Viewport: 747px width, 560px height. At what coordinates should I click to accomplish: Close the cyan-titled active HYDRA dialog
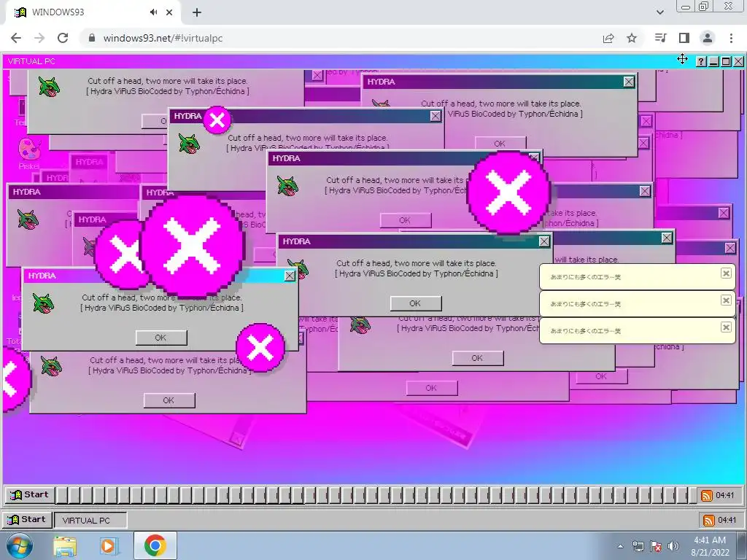point(290,276)
